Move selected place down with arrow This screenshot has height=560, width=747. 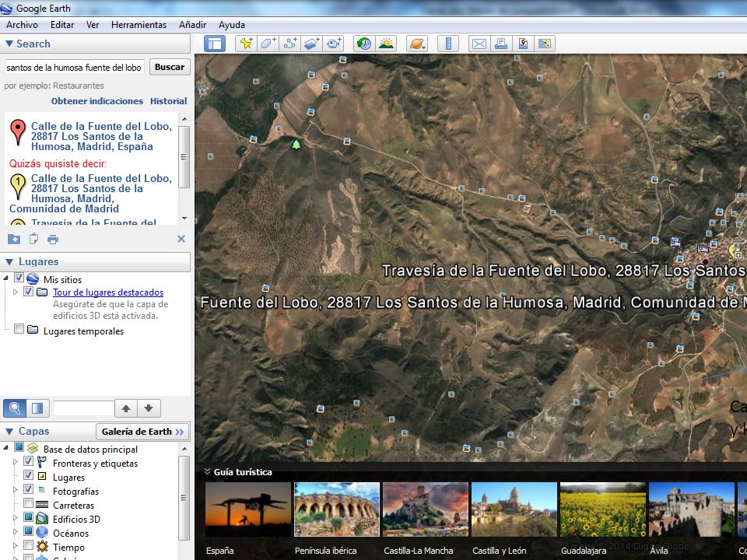pyautogui.click(x=149, y=408)
